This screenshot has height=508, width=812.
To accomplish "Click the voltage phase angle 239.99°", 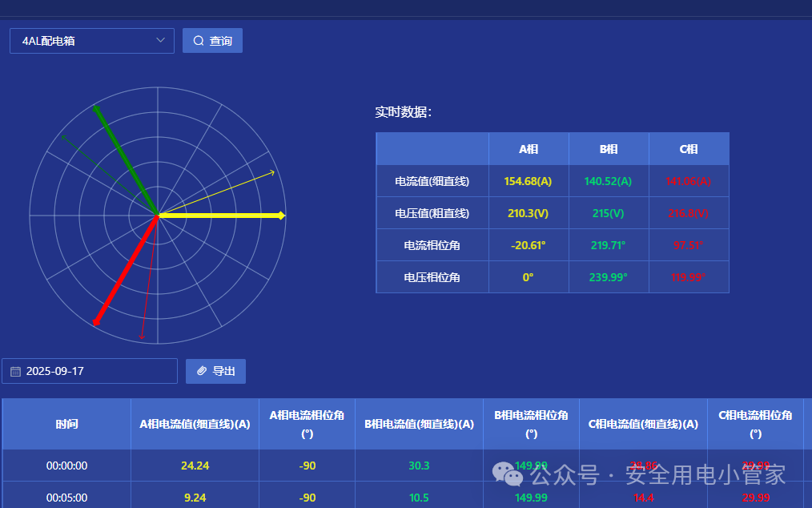I will click(x=608, y=278).
